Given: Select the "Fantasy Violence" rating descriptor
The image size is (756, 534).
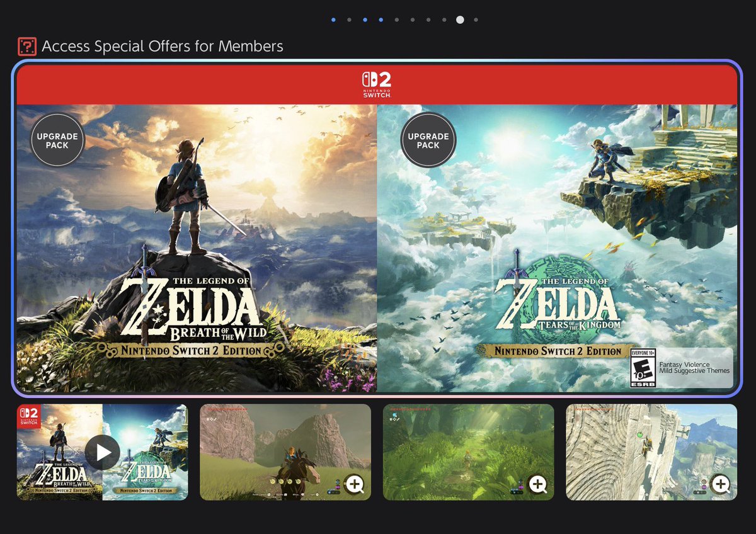Looking at the screenshot, I should (x=684, y=365).
